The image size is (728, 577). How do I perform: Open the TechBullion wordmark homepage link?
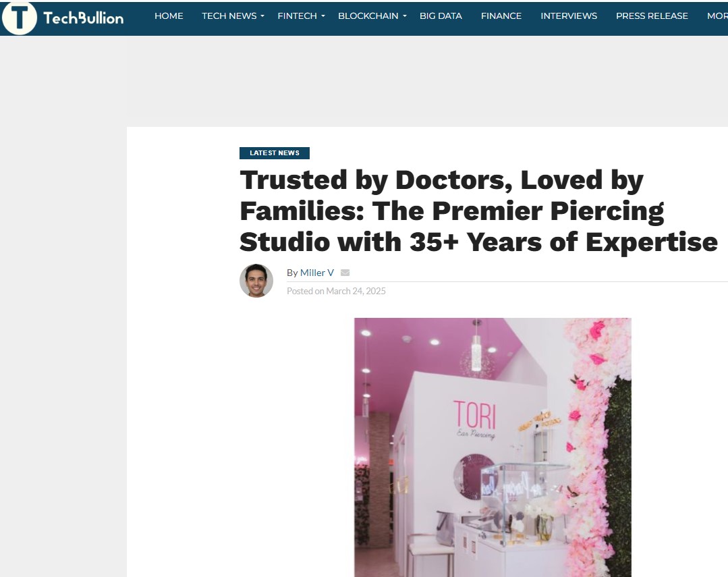pyautogui.click(x=84, y=18)
